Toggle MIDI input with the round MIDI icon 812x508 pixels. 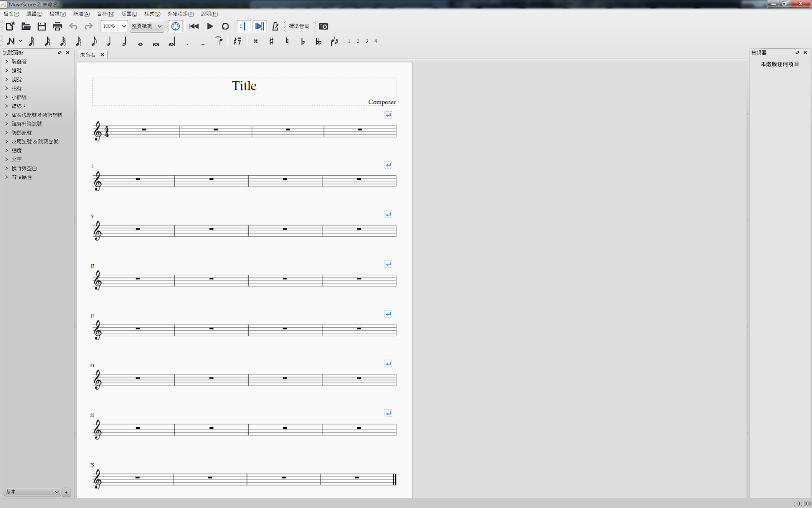(x=175, y=26)
